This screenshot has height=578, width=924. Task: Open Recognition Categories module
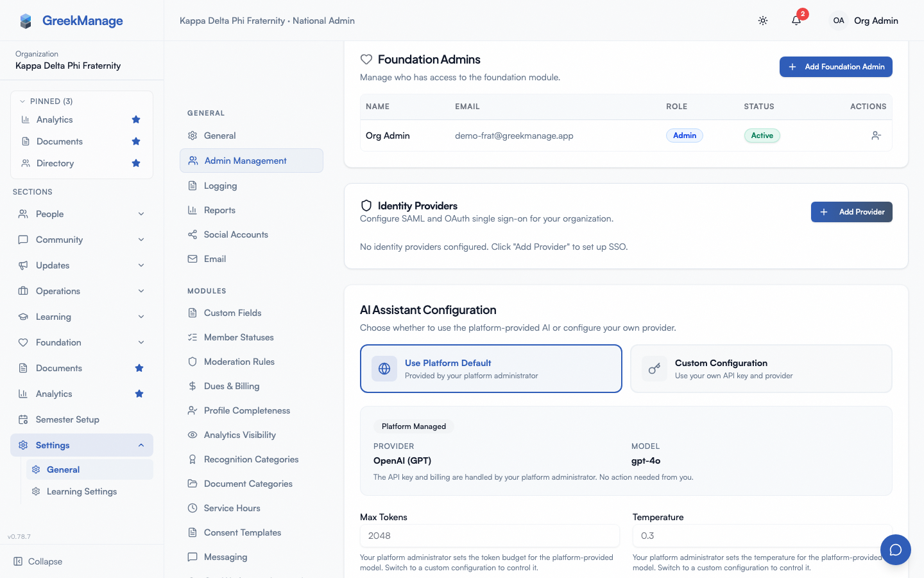pos(252,459)
